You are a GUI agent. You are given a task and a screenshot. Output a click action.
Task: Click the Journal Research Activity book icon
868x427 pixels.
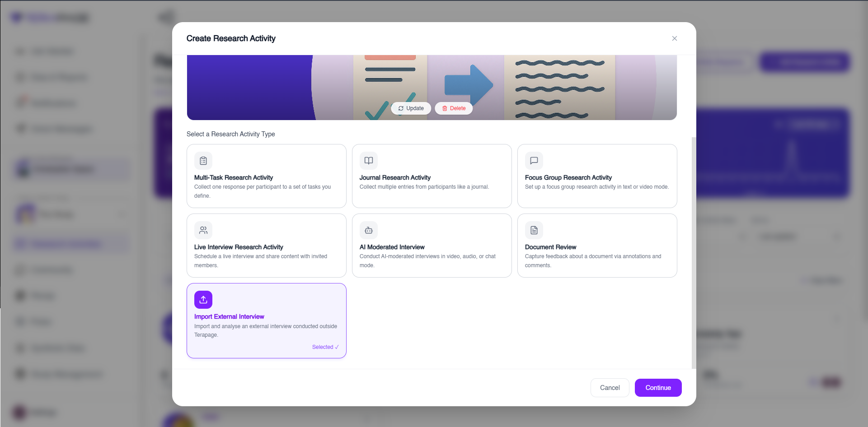369,161
